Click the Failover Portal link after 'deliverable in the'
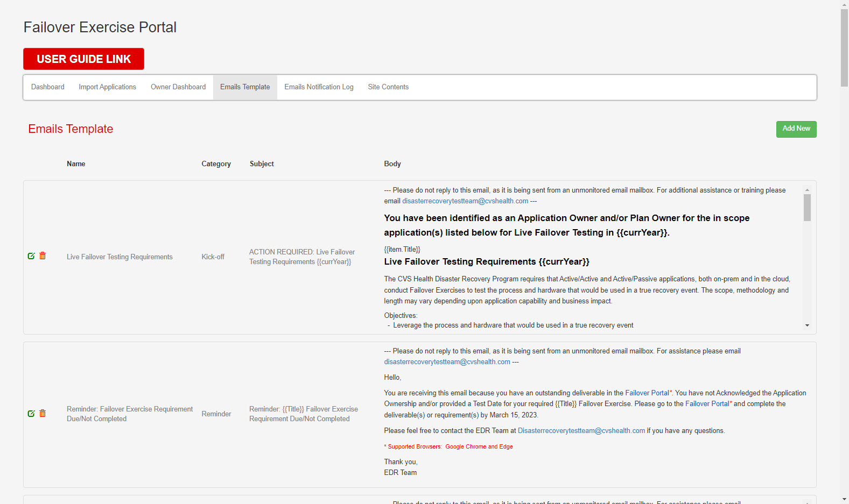849x504 pixels. (647, 393)
